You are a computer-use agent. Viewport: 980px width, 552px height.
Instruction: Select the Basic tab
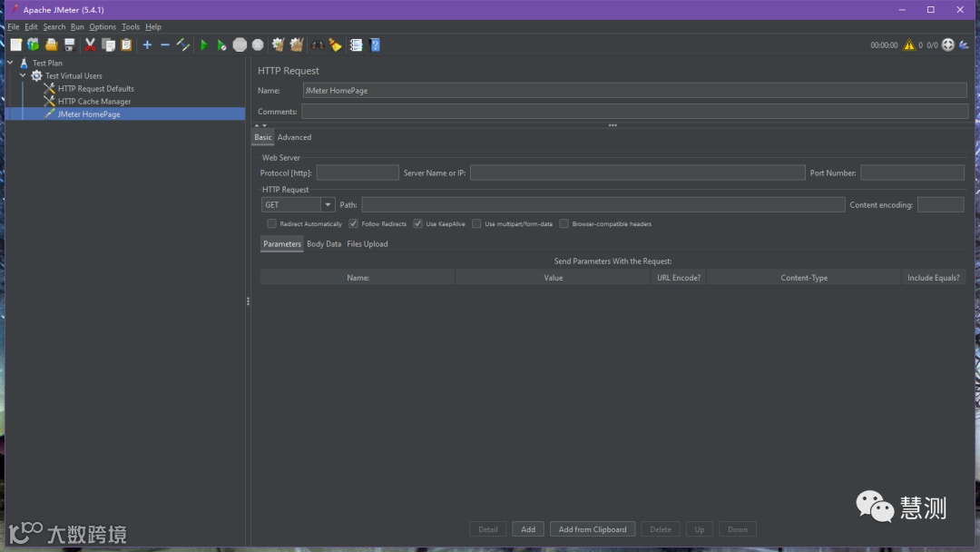[263, 137]
